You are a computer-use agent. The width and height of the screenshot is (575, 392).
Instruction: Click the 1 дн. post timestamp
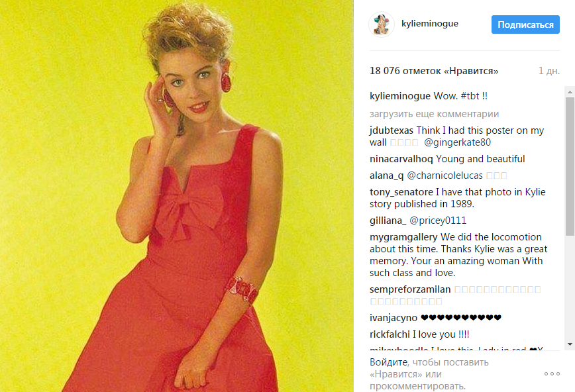point(549,71)
